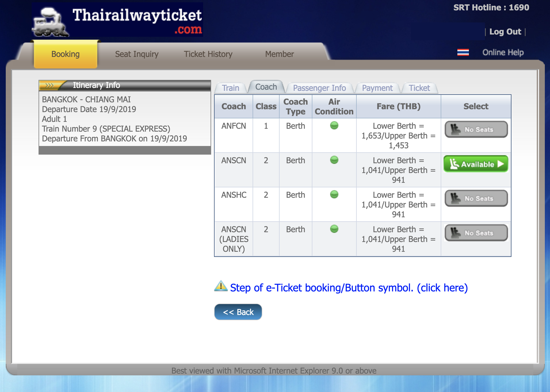Click the warning triangle icon
Screen dimensions: 550x392
tap(221, 286)
